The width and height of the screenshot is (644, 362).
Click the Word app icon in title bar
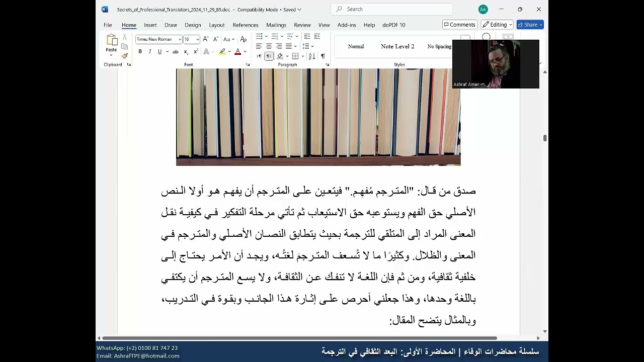[x=105, y=9]
